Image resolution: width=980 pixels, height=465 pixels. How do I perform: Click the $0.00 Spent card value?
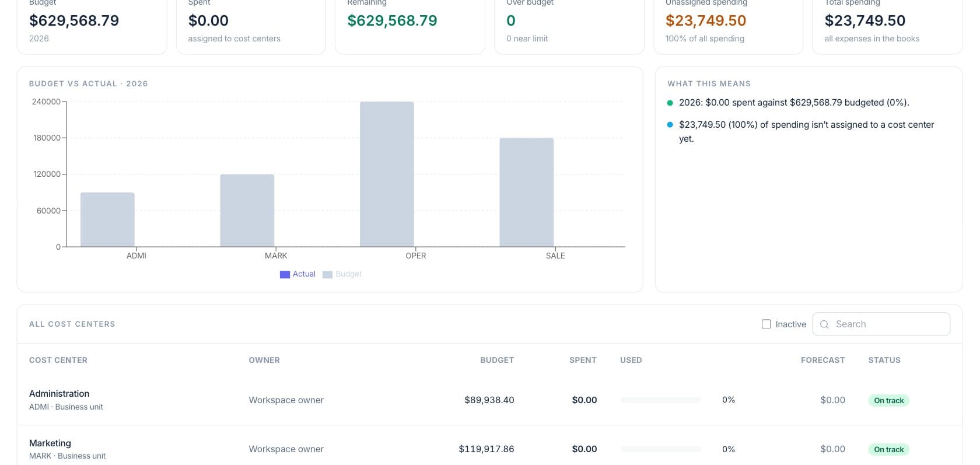point(208,20)
